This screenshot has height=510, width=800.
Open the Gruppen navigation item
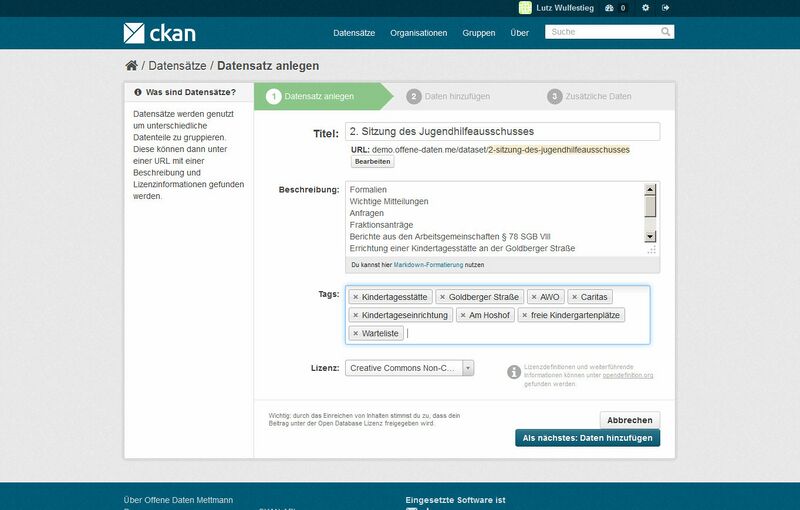(478, 33)
